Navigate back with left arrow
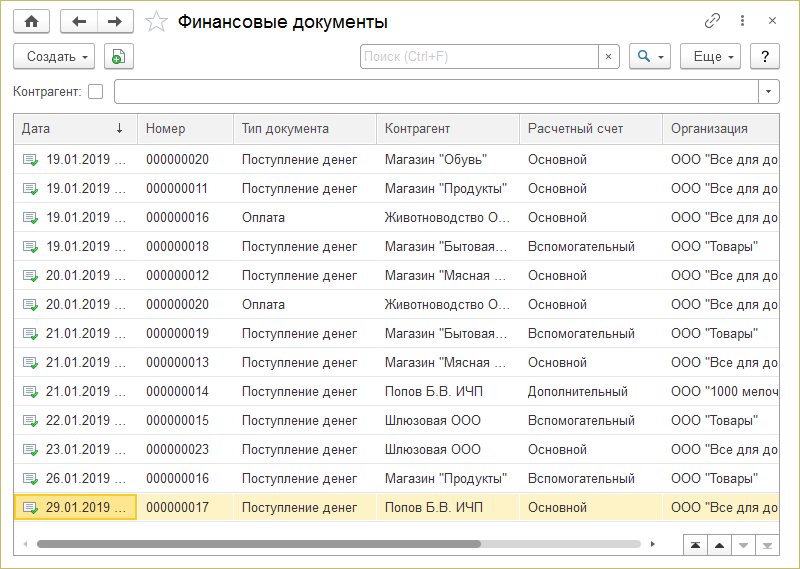 tap(79, 22)
